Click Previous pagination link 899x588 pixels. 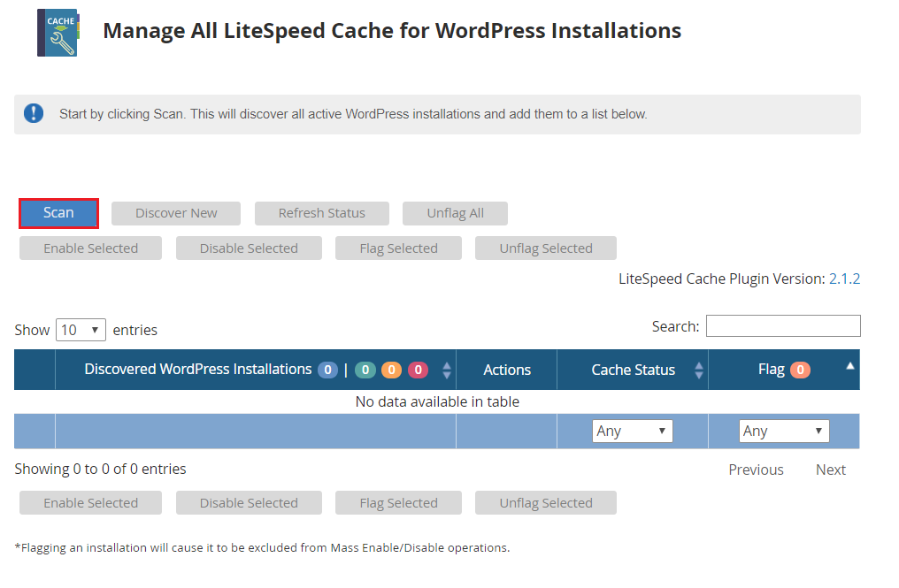(756, 470)
